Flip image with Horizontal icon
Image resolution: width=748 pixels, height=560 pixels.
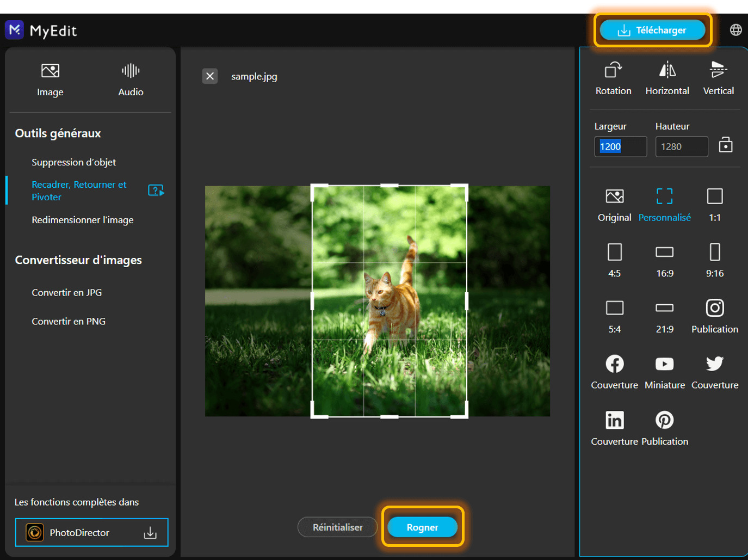pos(667,71)
